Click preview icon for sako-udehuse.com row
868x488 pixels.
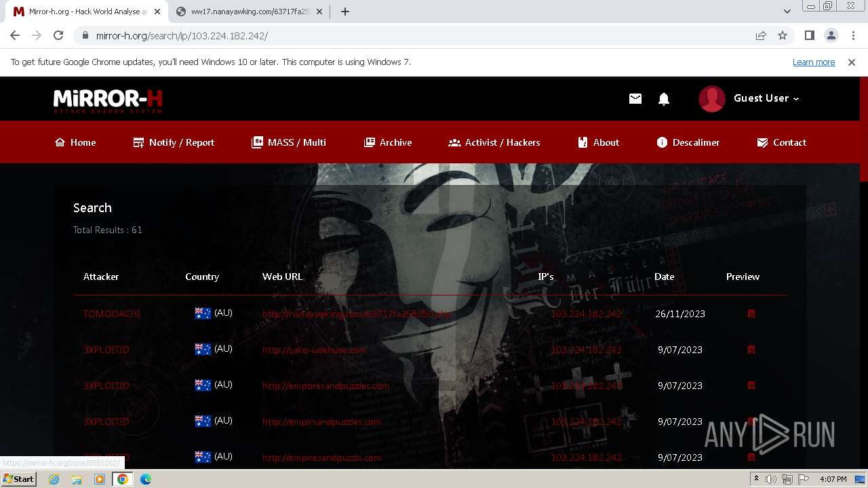pyautogui.click(x=751, y=350)
